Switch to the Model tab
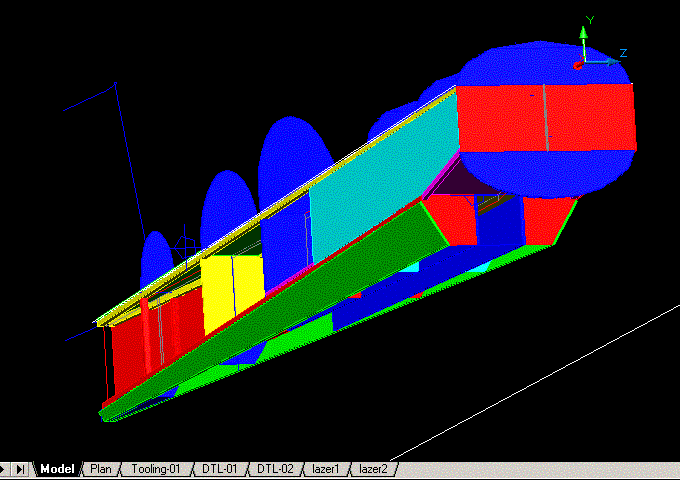Image resolution: width=680 pixels, height=480 pixels. tap(57, 469)
